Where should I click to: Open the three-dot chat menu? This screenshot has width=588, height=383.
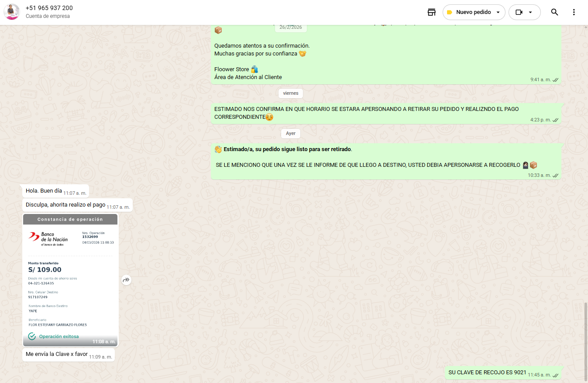pyautogui.click(x=574, y=12)
